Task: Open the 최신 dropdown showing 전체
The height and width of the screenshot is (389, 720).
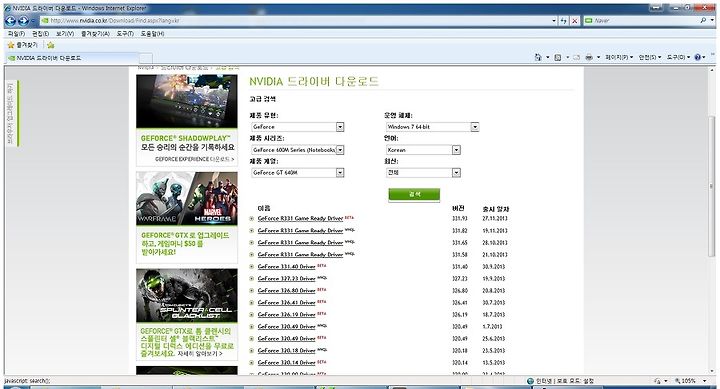Action: 423,173
